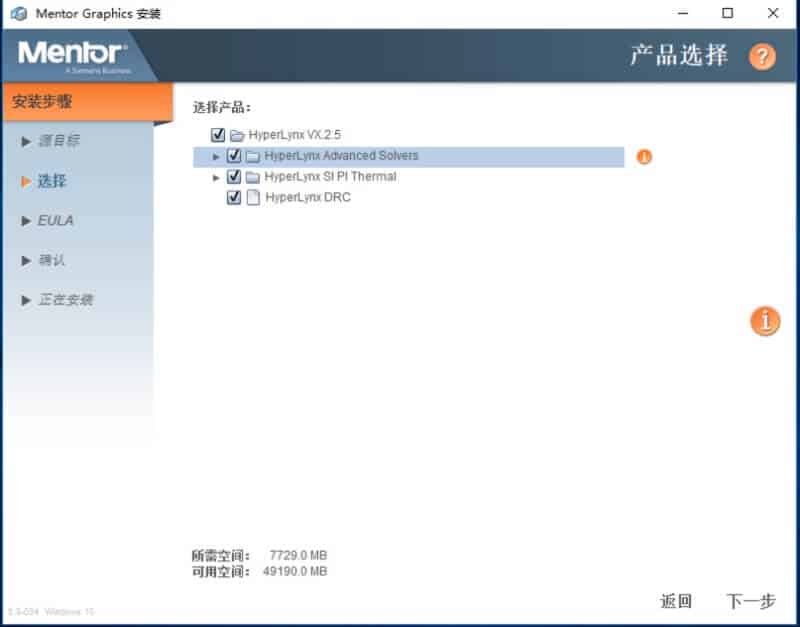Viewport: 800px width, 627px height.
Task: Click the 产品选择 page title
Action: pyautogui.click(x=679, y=55)
